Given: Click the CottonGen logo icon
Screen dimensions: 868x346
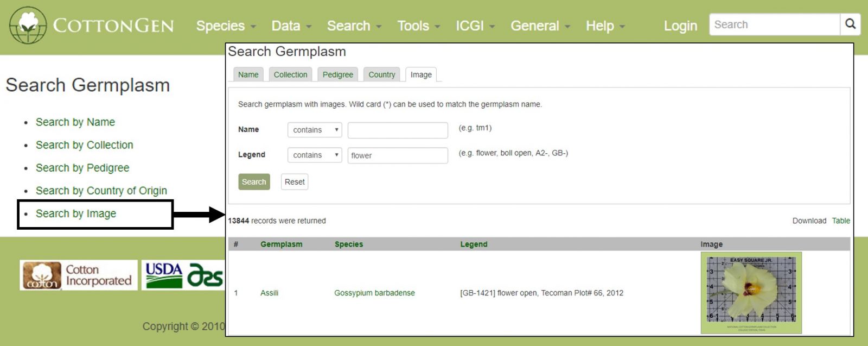Looking at the screenshot, I should click(28, 25).
